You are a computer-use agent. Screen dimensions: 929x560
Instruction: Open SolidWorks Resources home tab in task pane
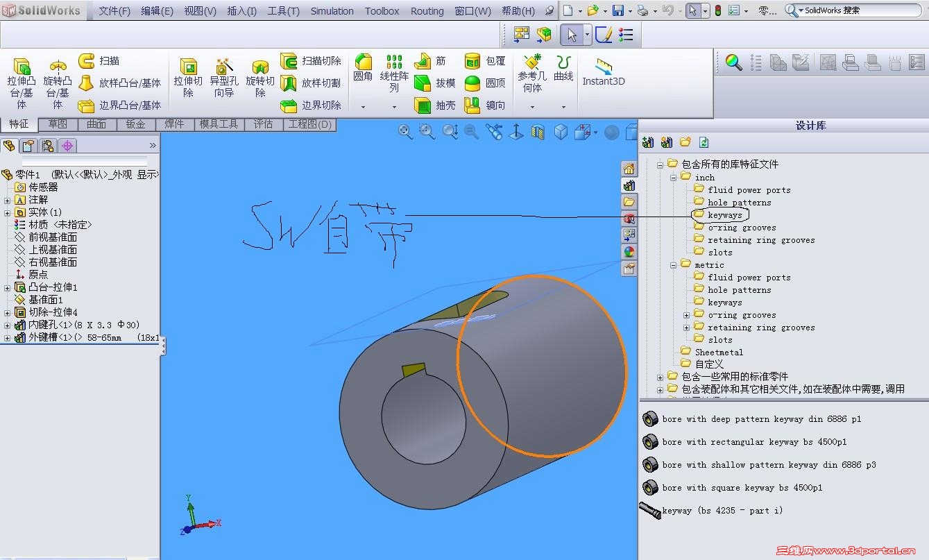(629, 169)
